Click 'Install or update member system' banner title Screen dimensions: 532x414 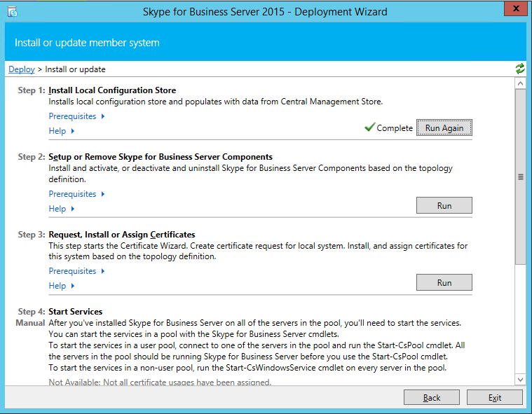click(x=87, y=43)
